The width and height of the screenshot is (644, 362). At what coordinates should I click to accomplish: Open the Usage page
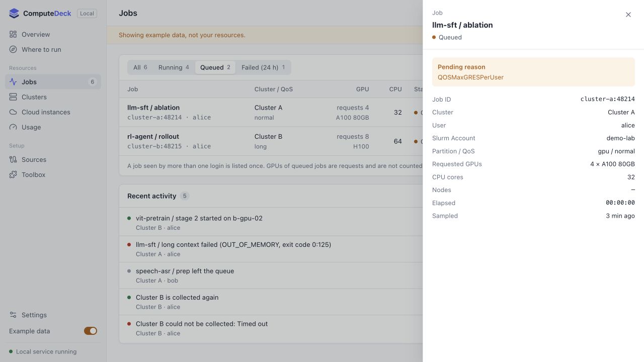(53, 127)
